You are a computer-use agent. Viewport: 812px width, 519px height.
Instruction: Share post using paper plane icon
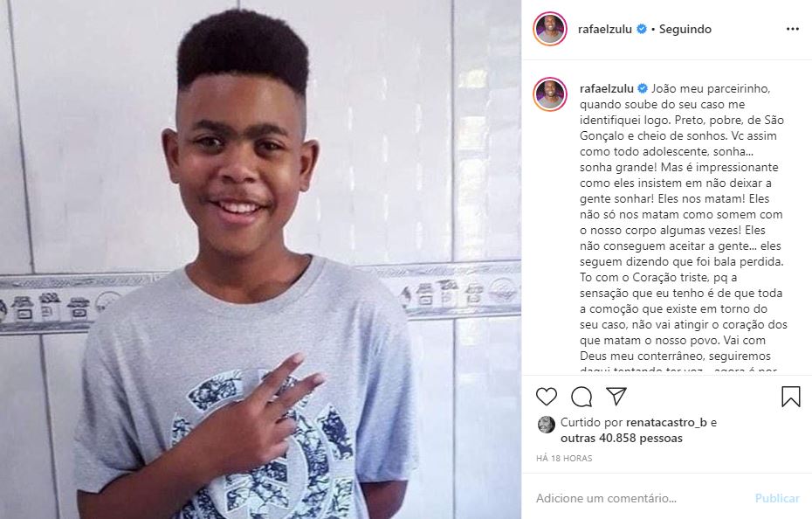(616, 396)
